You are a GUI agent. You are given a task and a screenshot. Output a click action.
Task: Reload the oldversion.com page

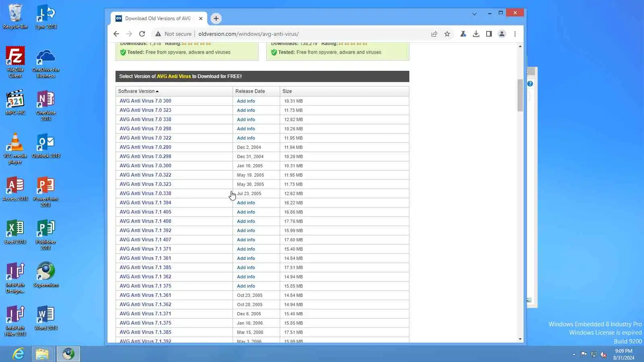[x=142, y=34]
